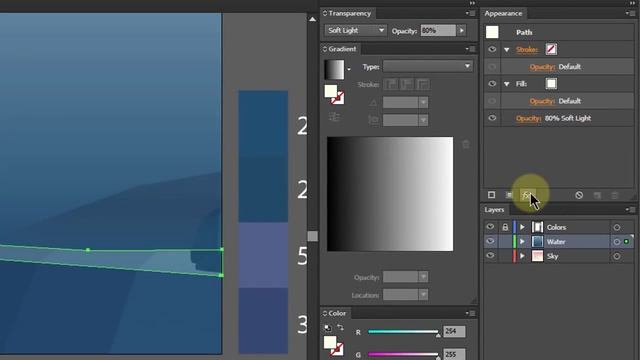Screen dimensions: 640x360
Task: Click Opacity link under Stroke
Action: tap(542, 67)
